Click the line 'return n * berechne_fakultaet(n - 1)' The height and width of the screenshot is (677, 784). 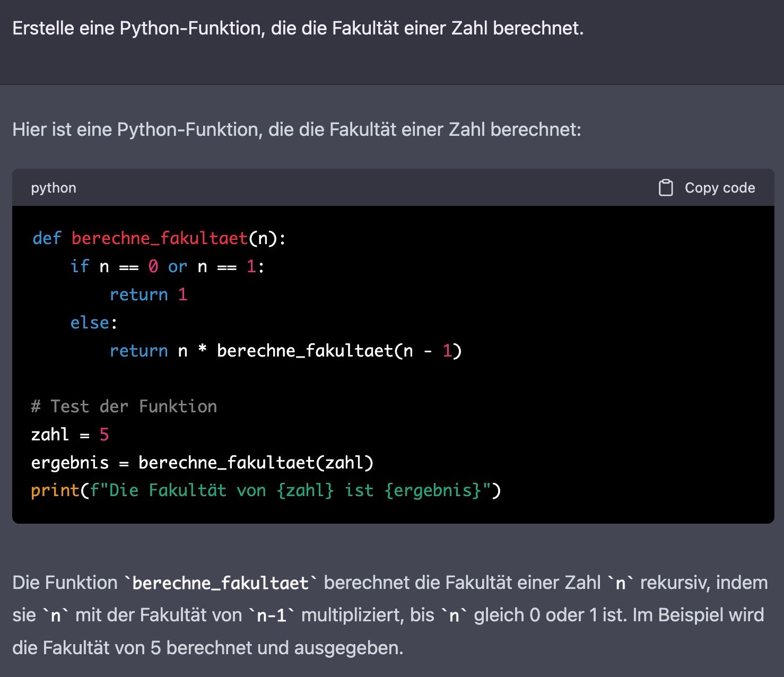tap(286, 351)
